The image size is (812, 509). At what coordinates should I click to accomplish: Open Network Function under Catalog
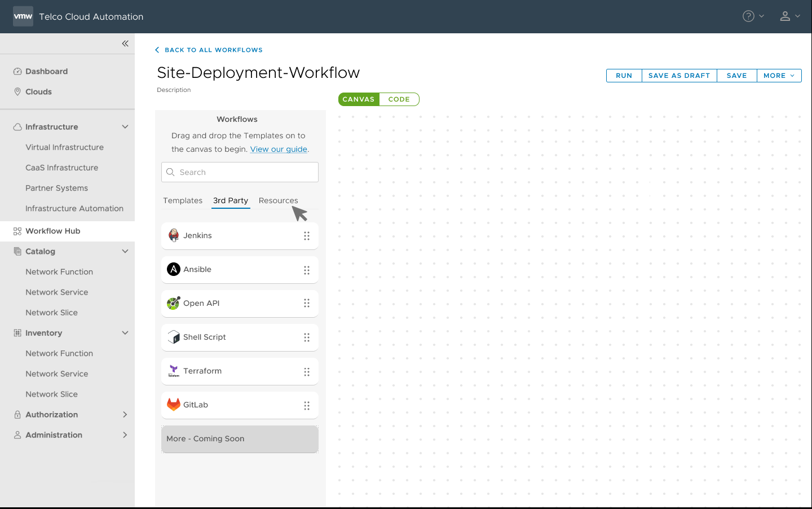pos(59,272)
